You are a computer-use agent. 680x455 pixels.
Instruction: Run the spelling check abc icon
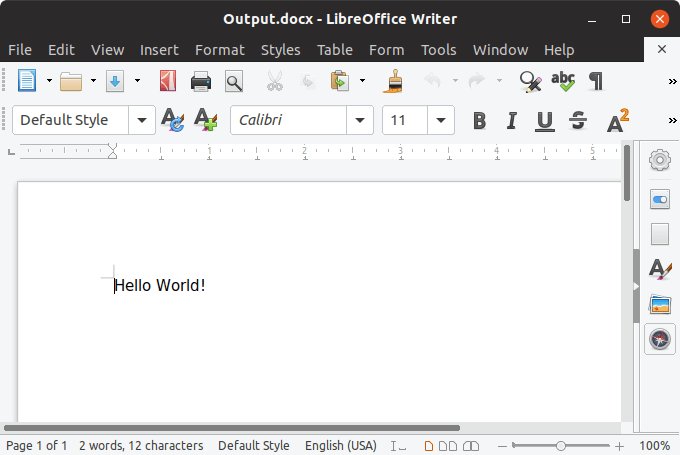pyautogui.click(x=563, y=81)
